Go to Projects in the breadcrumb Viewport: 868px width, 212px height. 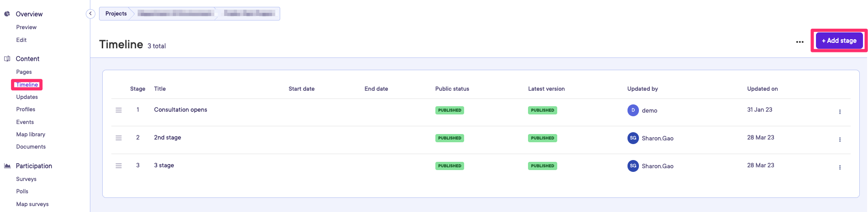pyautogui.click(x=116, y=14)
